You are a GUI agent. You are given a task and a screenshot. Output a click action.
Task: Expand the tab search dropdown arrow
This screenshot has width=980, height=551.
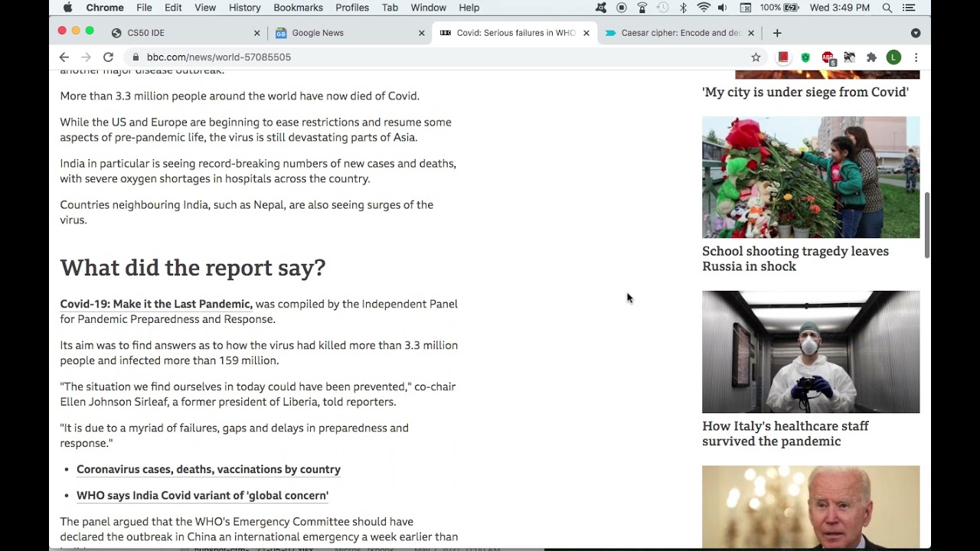(916, 33)
